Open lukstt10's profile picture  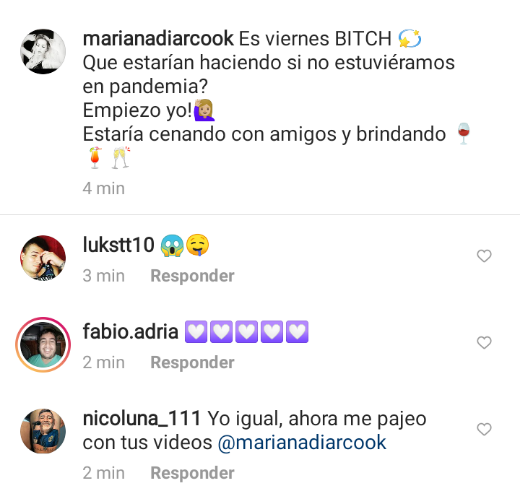[43, 258]
